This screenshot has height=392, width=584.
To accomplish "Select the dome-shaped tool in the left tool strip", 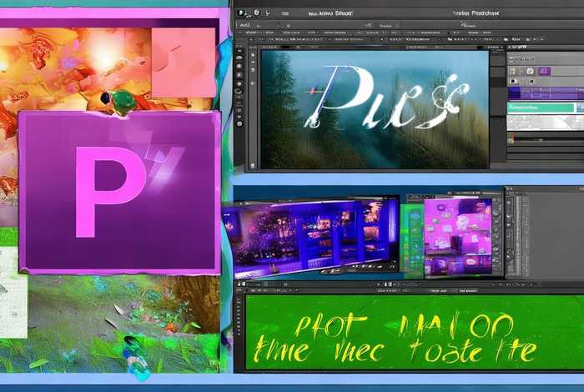I will point(239,58).
